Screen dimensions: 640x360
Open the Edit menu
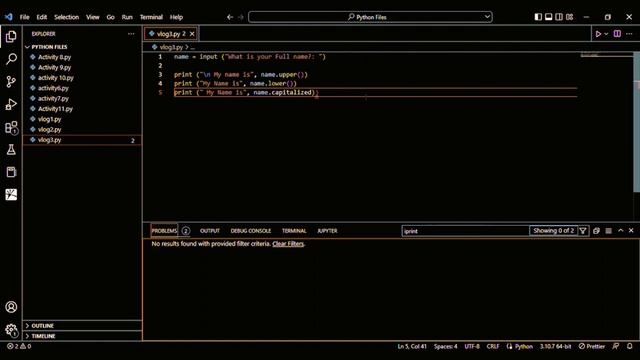[42, 17]
